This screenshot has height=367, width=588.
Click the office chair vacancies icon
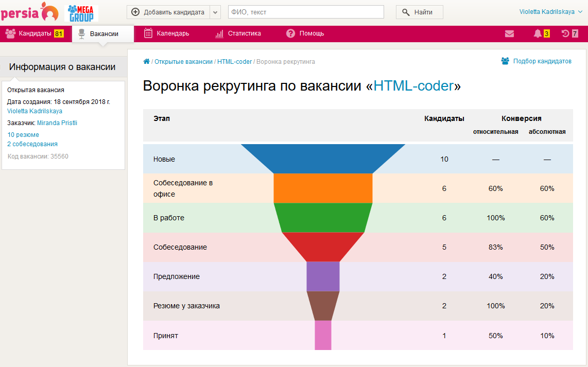(81, 34)
